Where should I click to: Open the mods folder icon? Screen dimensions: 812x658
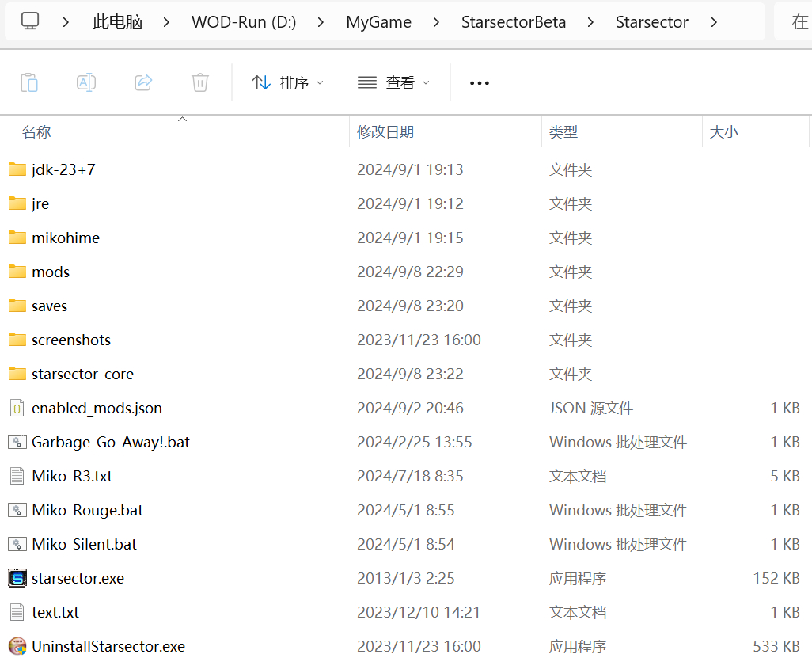point(17,272)
